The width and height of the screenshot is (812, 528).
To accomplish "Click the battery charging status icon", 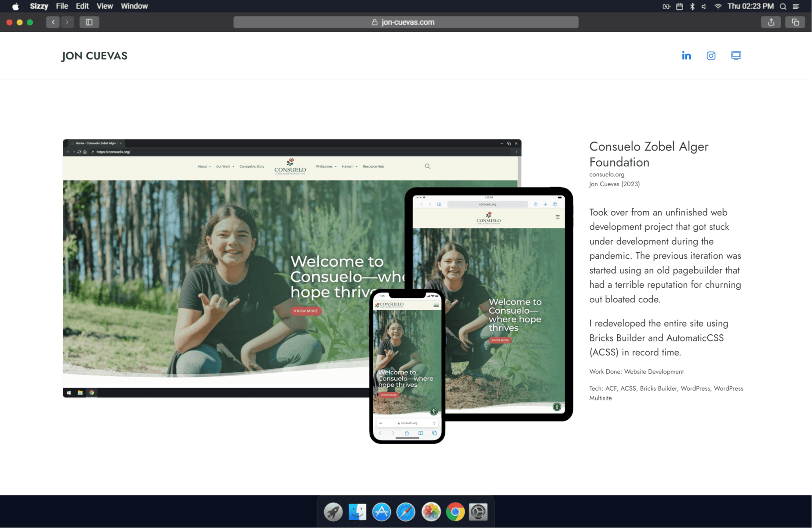I will click(x=666, y=6).
